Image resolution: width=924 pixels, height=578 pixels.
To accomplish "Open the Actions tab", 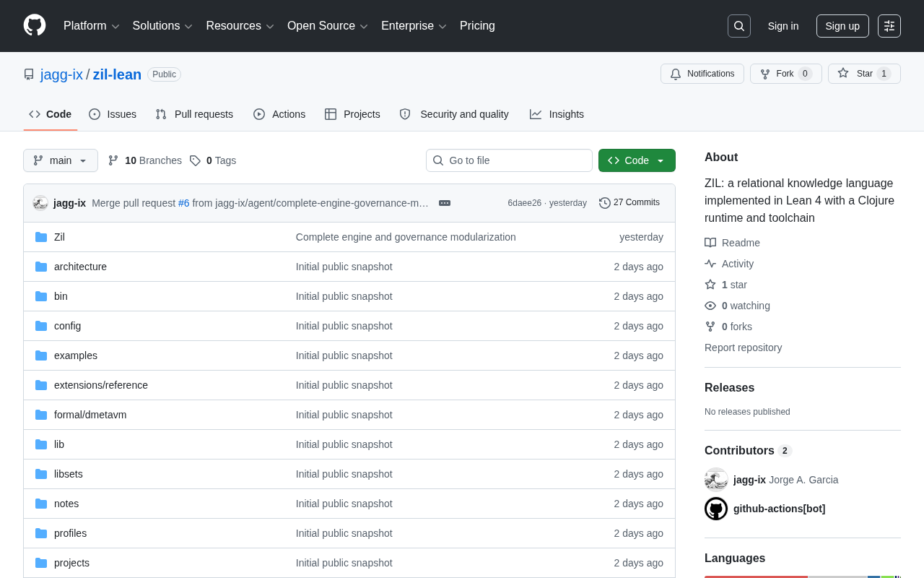I will point(279,114).
